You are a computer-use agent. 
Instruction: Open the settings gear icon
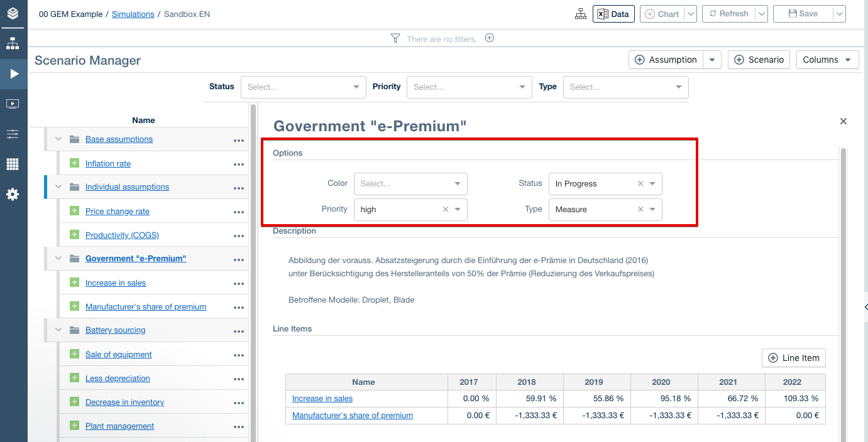pyautogui.click(x=13, y=195)
